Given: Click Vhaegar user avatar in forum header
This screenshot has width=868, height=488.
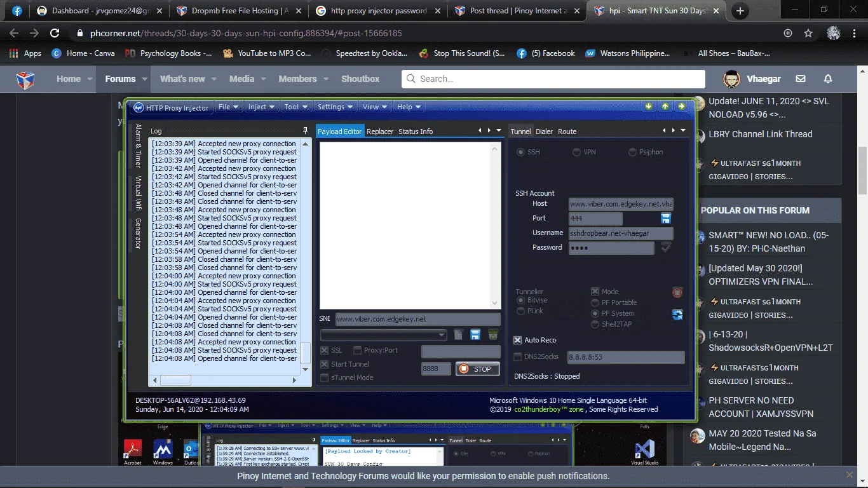Looking at the screenshot, I should tap(731, 79).
